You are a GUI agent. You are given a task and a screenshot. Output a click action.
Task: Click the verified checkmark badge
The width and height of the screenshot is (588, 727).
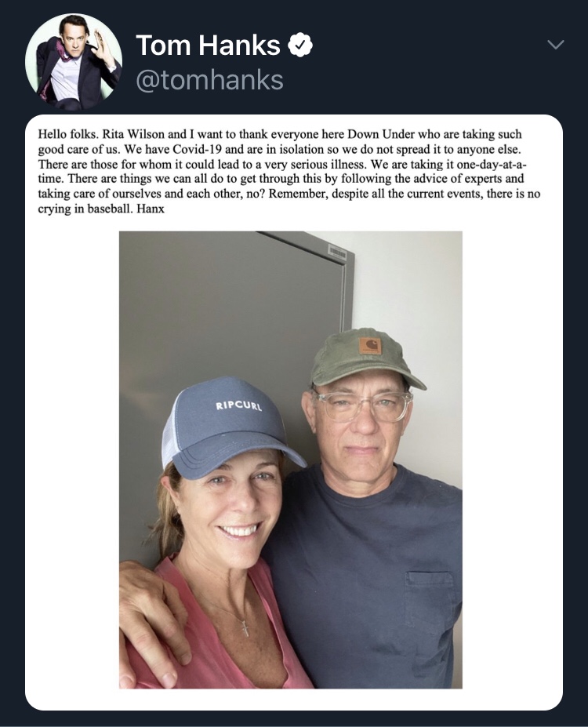(x=299, y=46)
